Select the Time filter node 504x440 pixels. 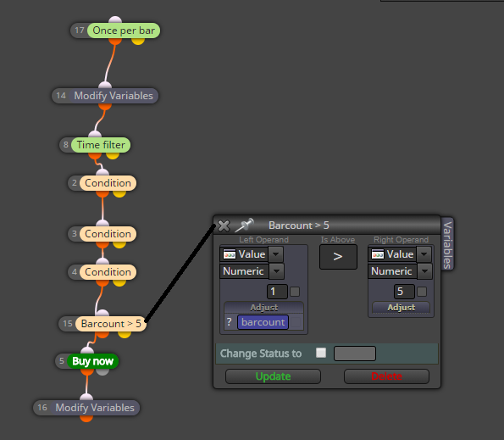pos(101,145)
